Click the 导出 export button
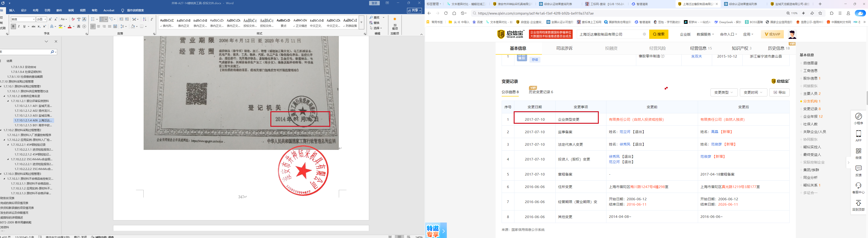The width and height of the screenshot is (868, 238). click(779, 92)
